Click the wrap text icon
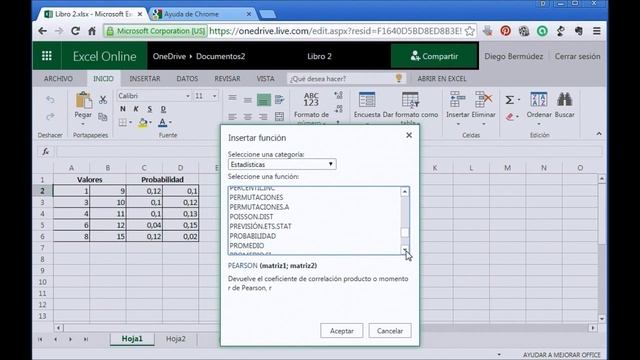 (280, 100)
